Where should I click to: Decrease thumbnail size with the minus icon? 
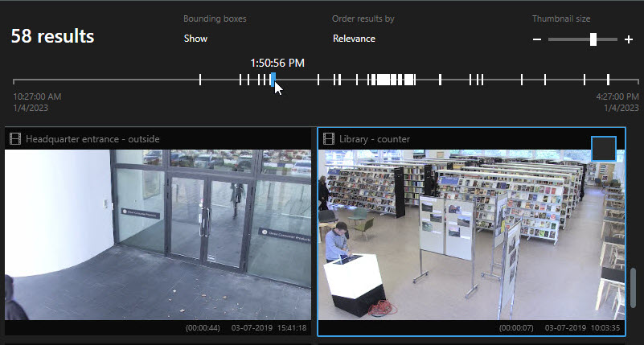pyautogui.click(x=537, y=39)
